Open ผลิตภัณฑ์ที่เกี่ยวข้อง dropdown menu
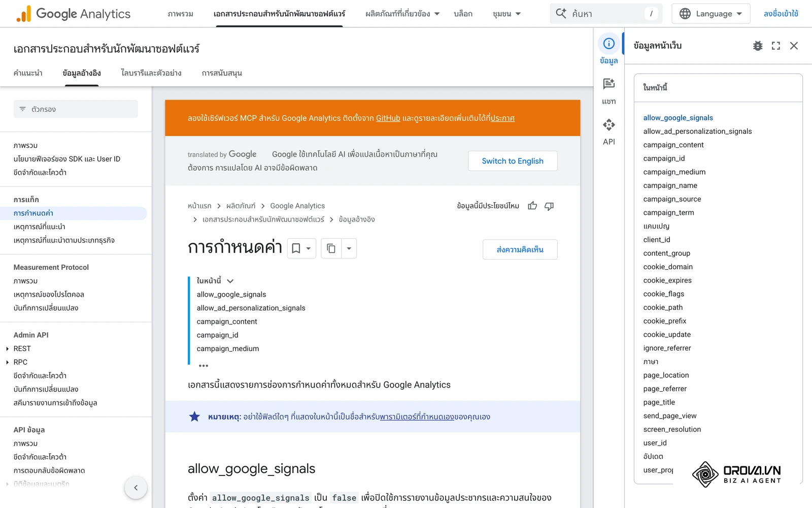 point(402,14)
